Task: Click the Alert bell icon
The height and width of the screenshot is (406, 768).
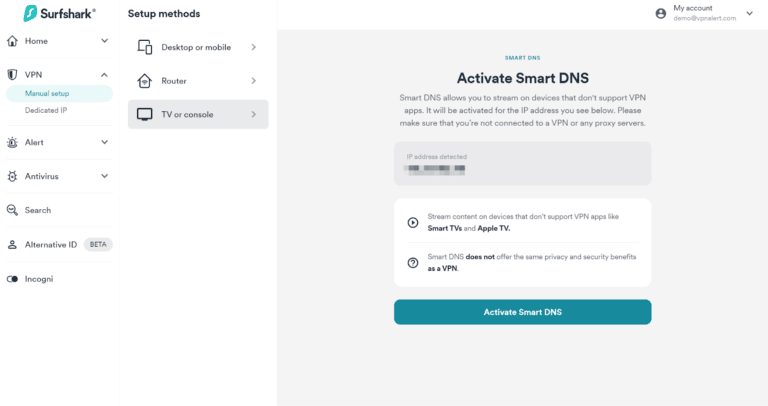Action: 12,142
